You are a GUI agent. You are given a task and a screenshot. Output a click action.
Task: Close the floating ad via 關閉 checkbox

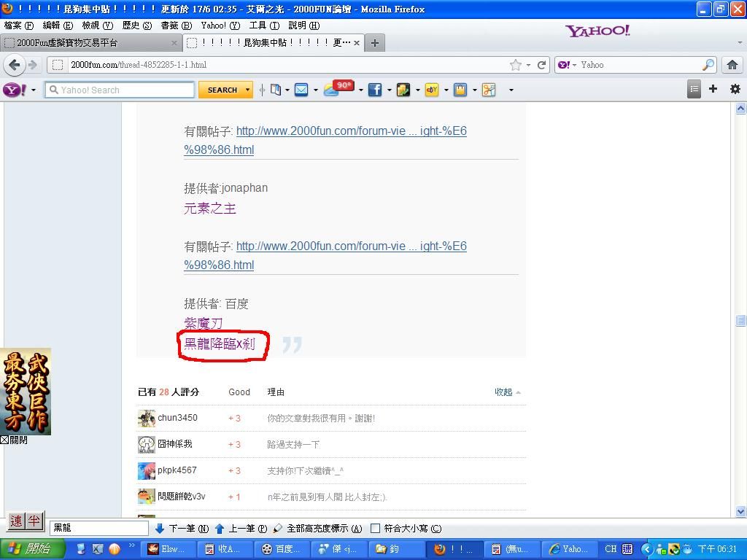(4, 440)
